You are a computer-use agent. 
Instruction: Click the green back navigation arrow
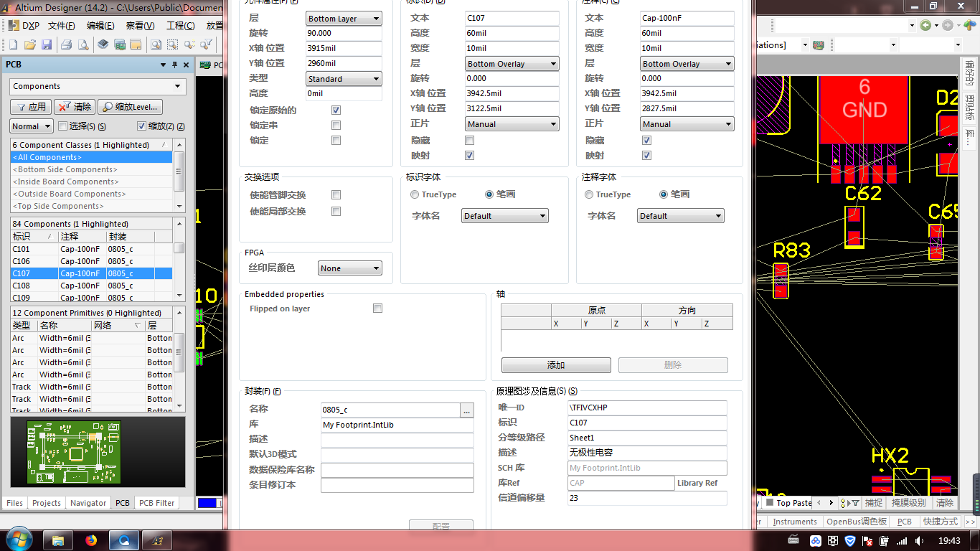[x=925, y=26]
